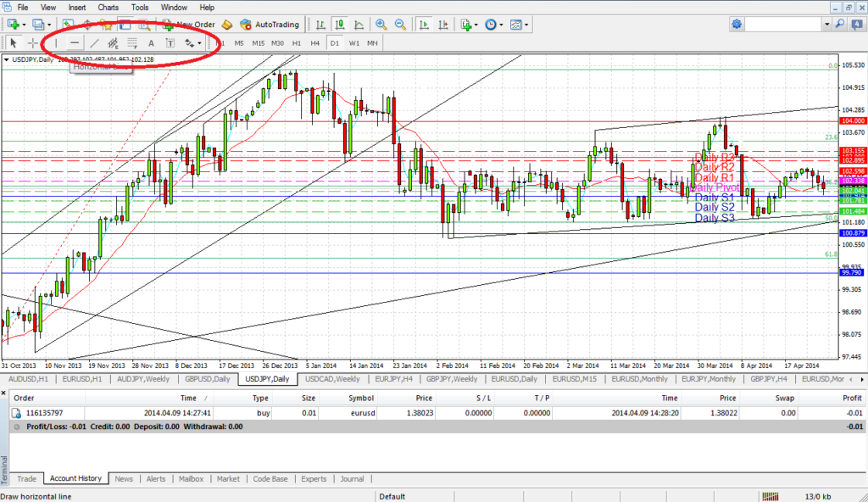Expand the Templates dropdown arrow
The width and height of the screenshot is (868, 502).
pyautogui.click(x=526, y=25)
